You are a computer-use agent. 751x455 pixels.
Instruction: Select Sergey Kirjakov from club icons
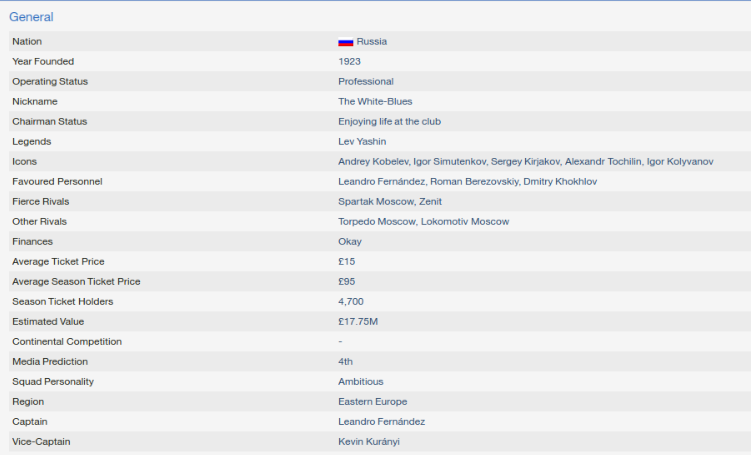pos(525,162)
